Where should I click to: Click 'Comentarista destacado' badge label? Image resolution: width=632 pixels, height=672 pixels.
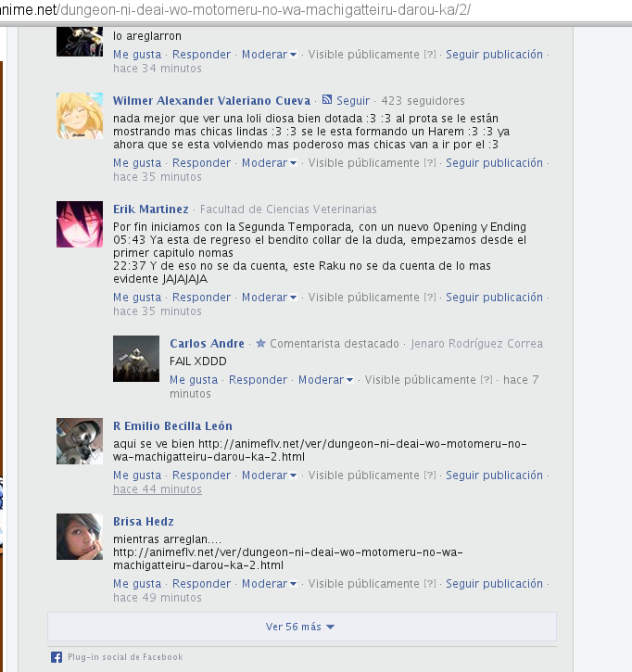tap(335, 344)
